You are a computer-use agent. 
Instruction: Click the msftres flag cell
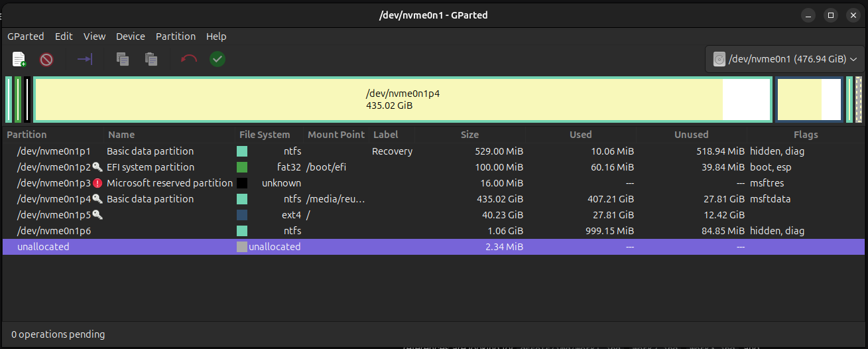[x=767, y=183]
